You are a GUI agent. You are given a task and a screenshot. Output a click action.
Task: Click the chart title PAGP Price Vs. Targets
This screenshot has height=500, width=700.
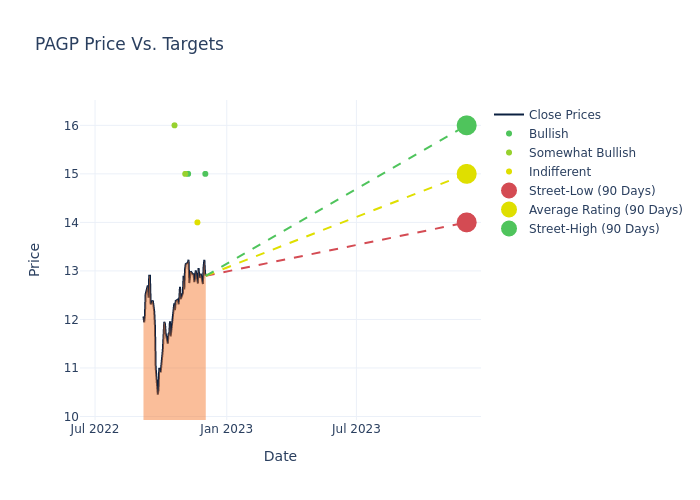pyautogui.click(x=129, y=45)
